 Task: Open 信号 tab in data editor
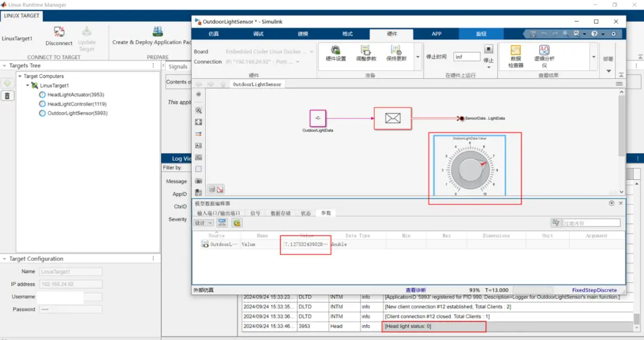click(255, 213)
